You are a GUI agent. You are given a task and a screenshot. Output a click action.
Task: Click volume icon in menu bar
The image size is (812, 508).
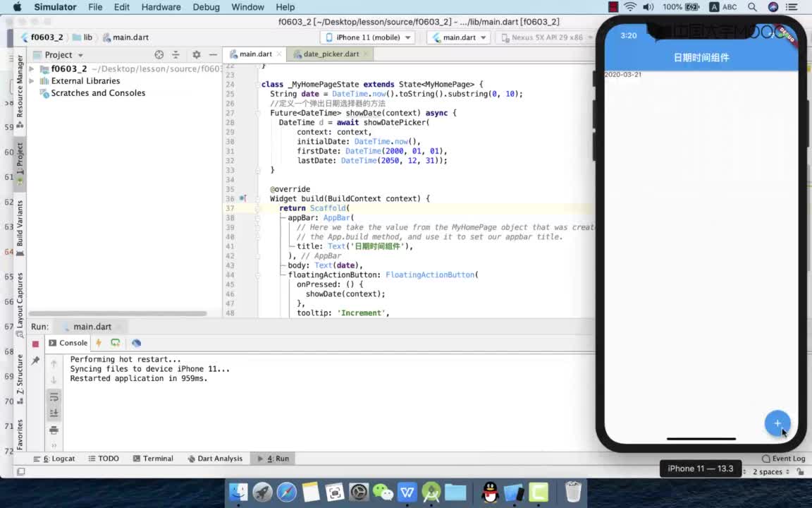648,7
